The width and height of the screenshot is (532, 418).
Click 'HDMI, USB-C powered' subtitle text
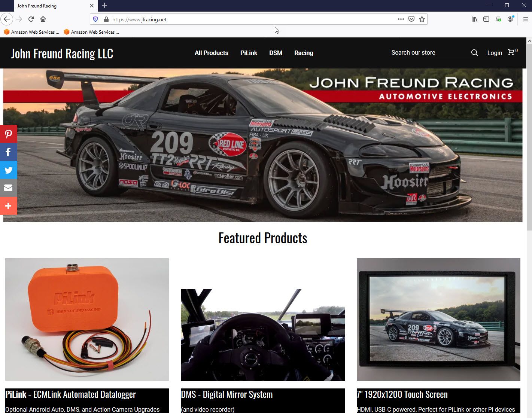436,409
